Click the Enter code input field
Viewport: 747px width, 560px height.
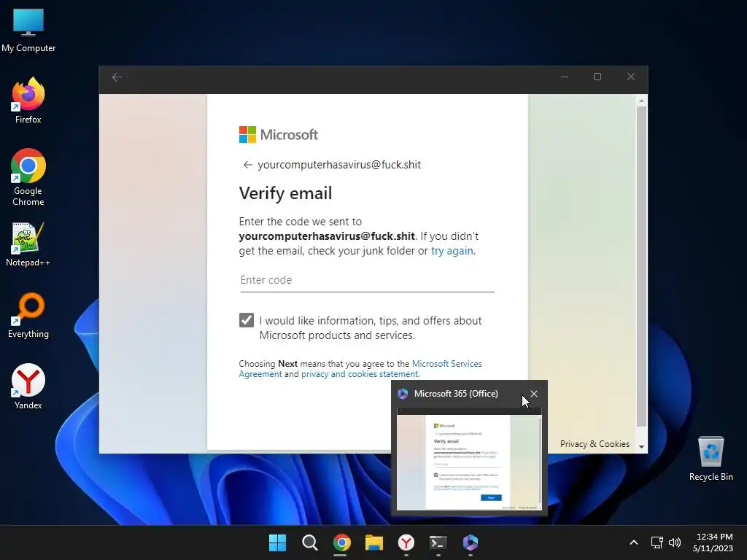(x=368, y=280)
